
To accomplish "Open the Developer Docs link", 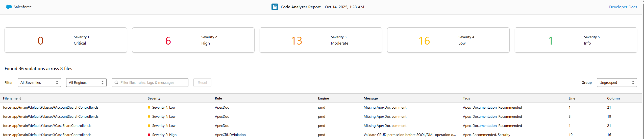I will 623,7.
